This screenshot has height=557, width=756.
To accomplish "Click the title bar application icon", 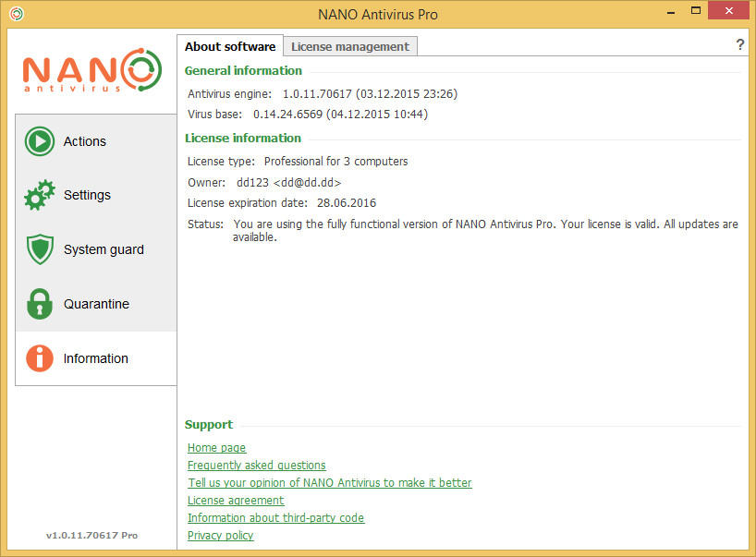I will pos(17,14).
